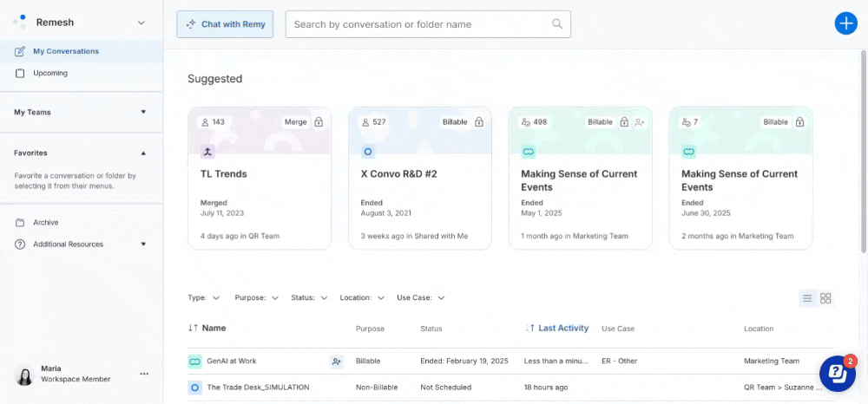This screenshot has height=404, width=868.
Task: Open the help chat widget
Action: [838, 374]
